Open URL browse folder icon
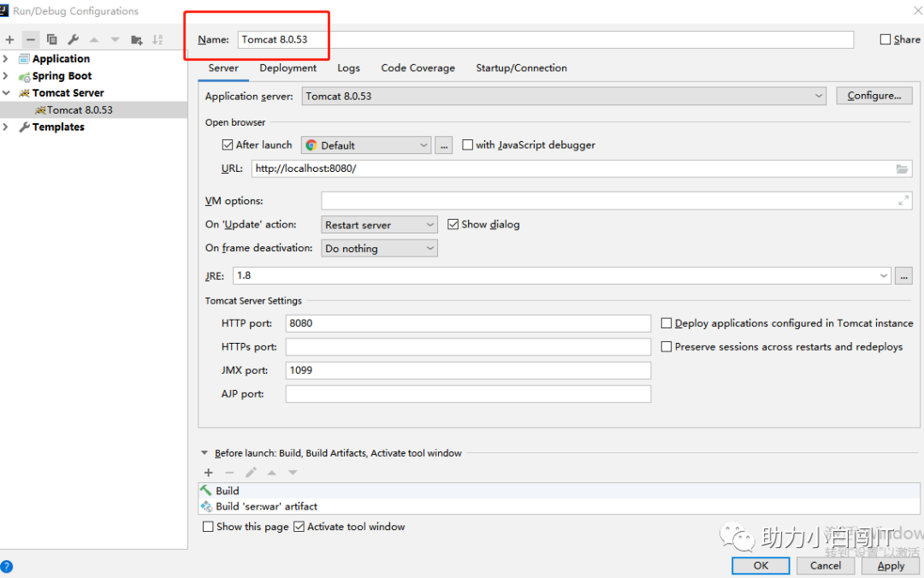 click(x=902, y=168)
